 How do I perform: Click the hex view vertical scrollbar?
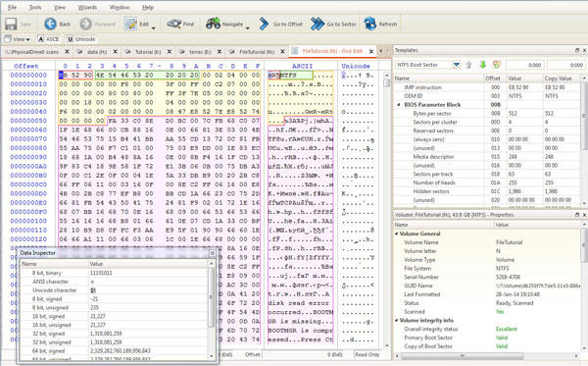pos(387,210)
